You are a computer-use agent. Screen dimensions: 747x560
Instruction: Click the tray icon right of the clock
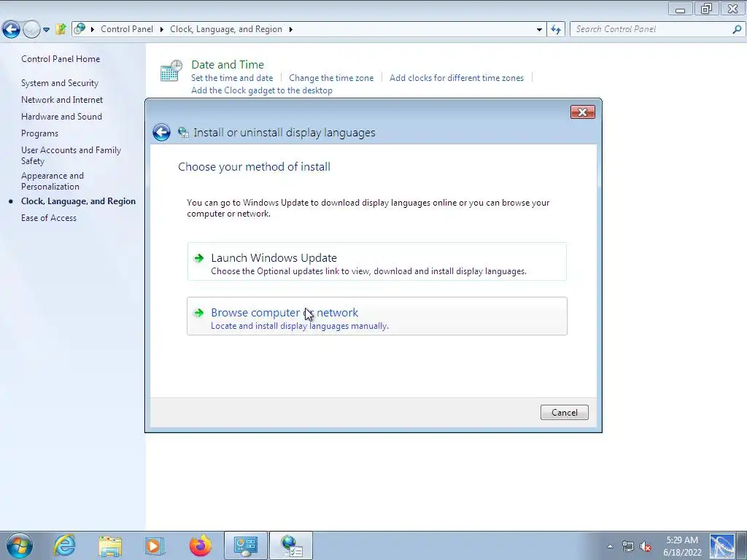coord(722,546)
